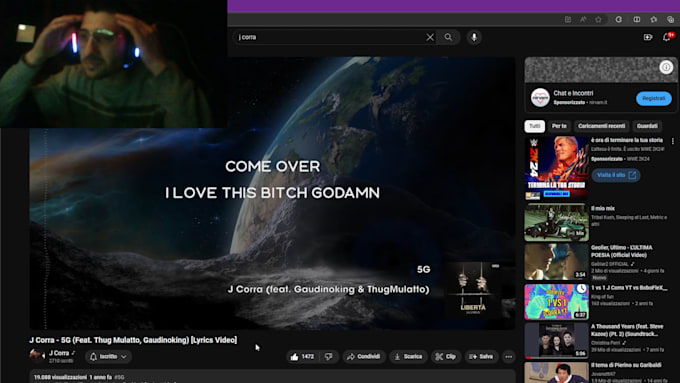Image resolution: width=680 pixels, height=383 pixels.
Task: Expand the Iscritto subscription dropdown
Action: pos(108,357)
